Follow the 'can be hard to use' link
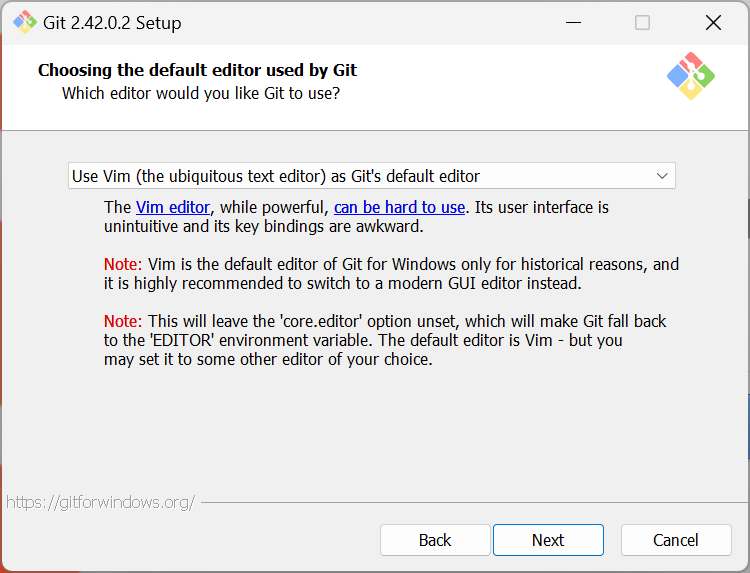The image size is (750, 573). coord(399,207)
